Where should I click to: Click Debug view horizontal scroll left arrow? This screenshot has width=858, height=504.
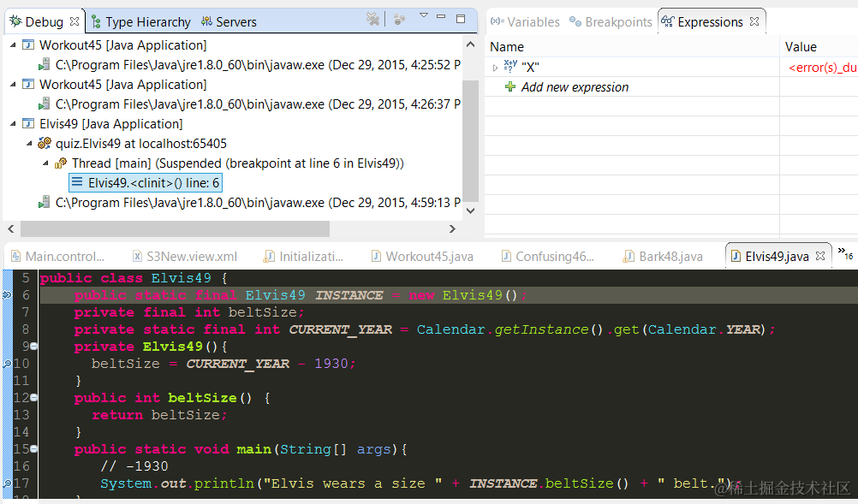(11, 228)
